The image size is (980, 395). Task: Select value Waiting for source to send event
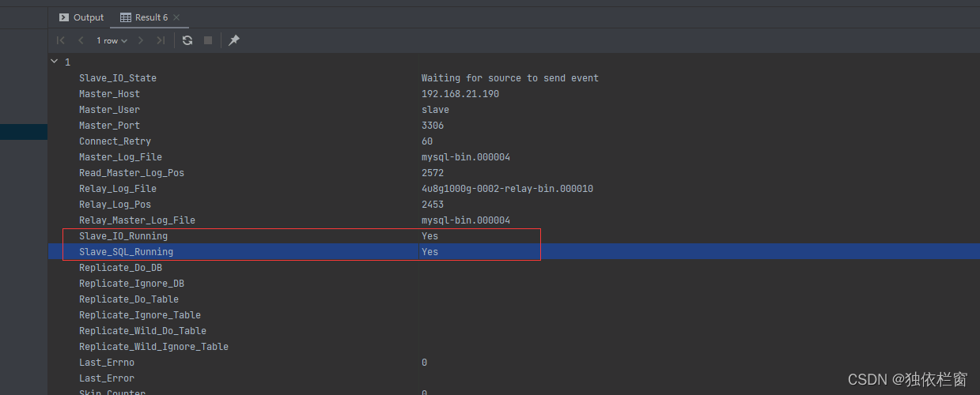510,78
